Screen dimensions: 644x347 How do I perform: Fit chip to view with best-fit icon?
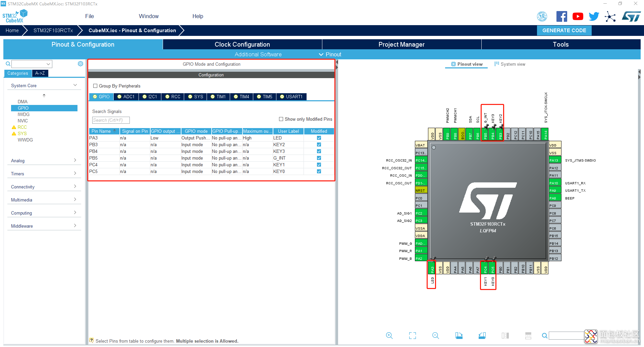(x=413, y=336)
